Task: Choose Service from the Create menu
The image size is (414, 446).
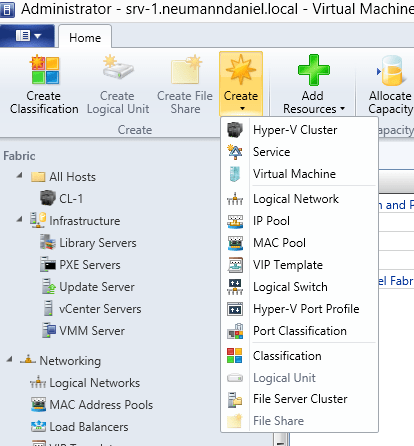Action: [x=299, y=152]
